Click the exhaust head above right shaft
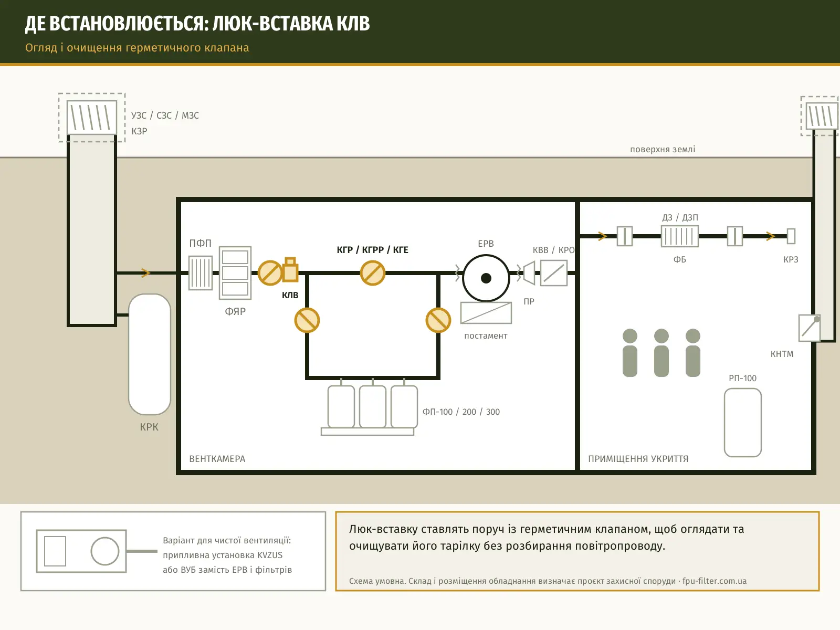840x630 pixels. coord(822,117)
